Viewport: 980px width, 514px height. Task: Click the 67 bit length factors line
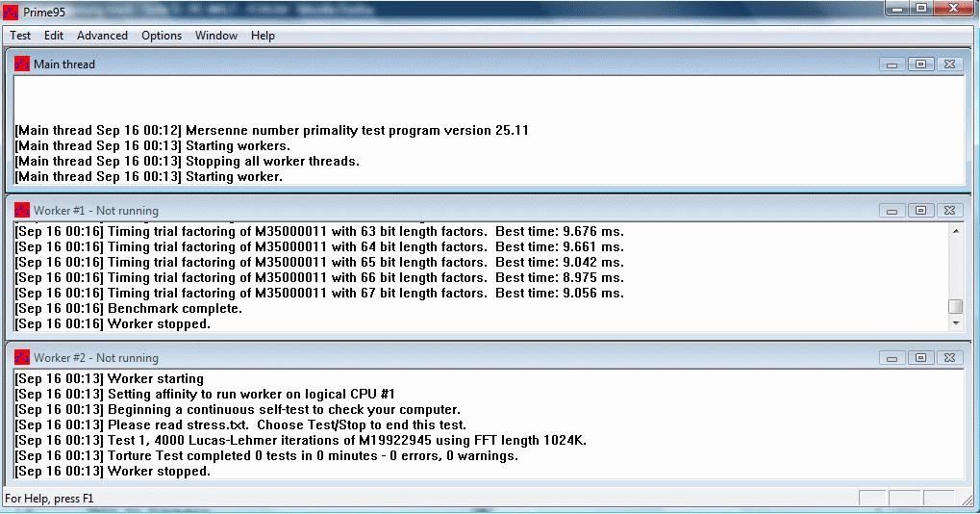pos(319,293)
